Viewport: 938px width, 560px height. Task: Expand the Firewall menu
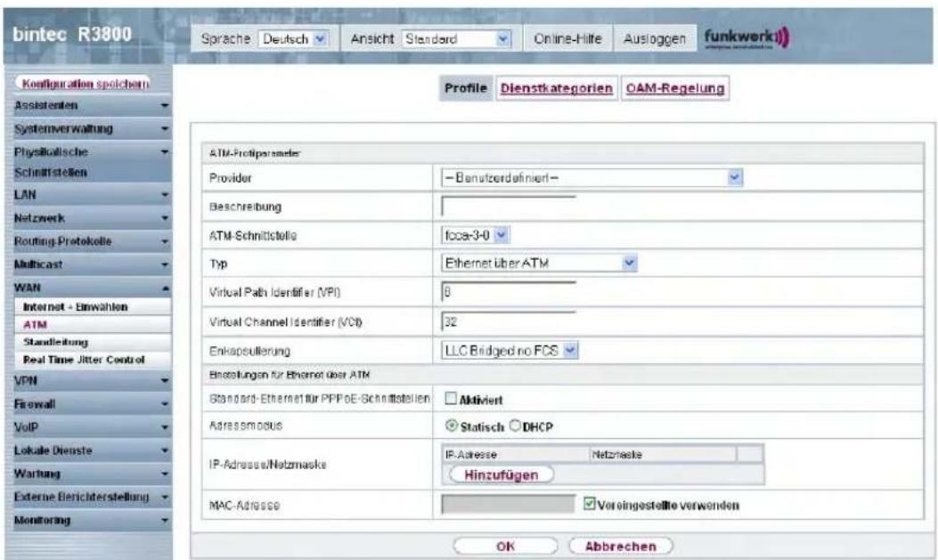coord(88,404)
